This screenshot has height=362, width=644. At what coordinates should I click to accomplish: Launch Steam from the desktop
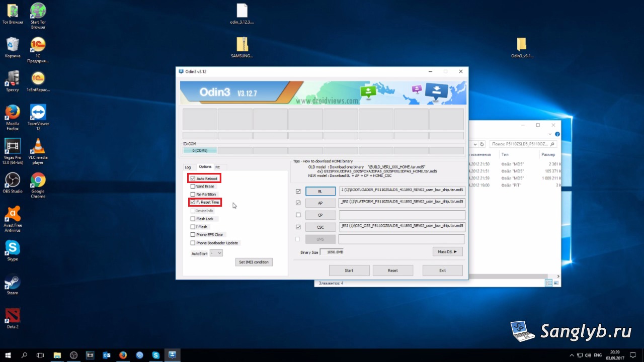point(13,284)
